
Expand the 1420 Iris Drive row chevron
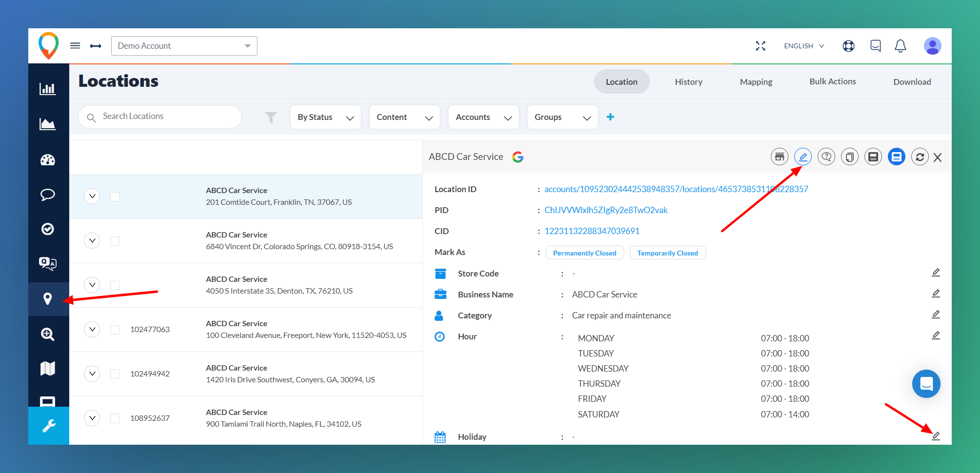[x=92, y=374]
